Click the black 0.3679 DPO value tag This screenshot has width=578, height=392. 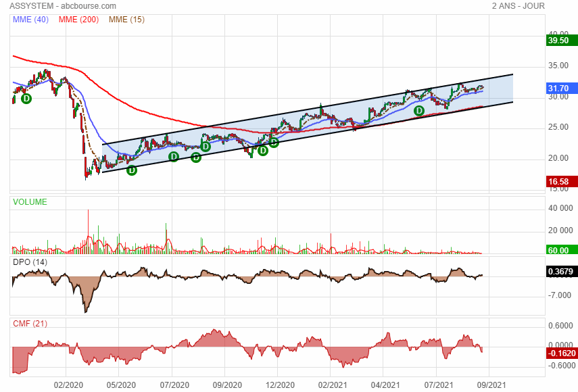tap(562, 272)
